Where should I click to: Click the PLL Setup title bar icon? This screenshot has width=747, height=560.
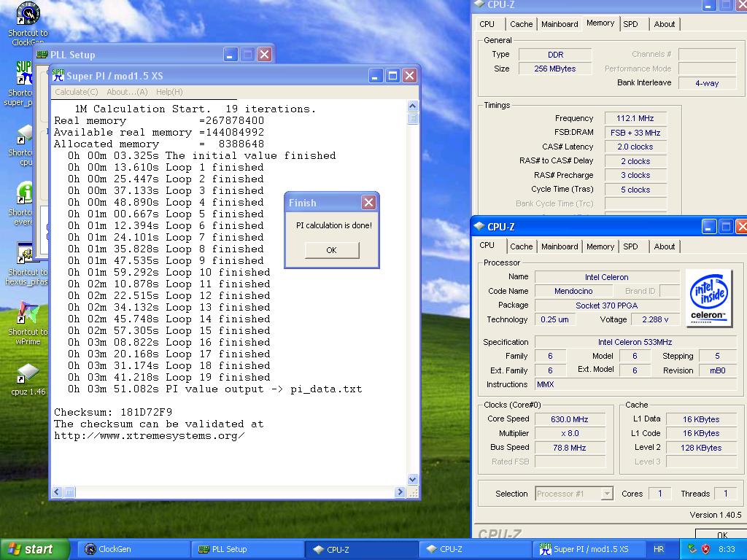[x=42, y=55]
